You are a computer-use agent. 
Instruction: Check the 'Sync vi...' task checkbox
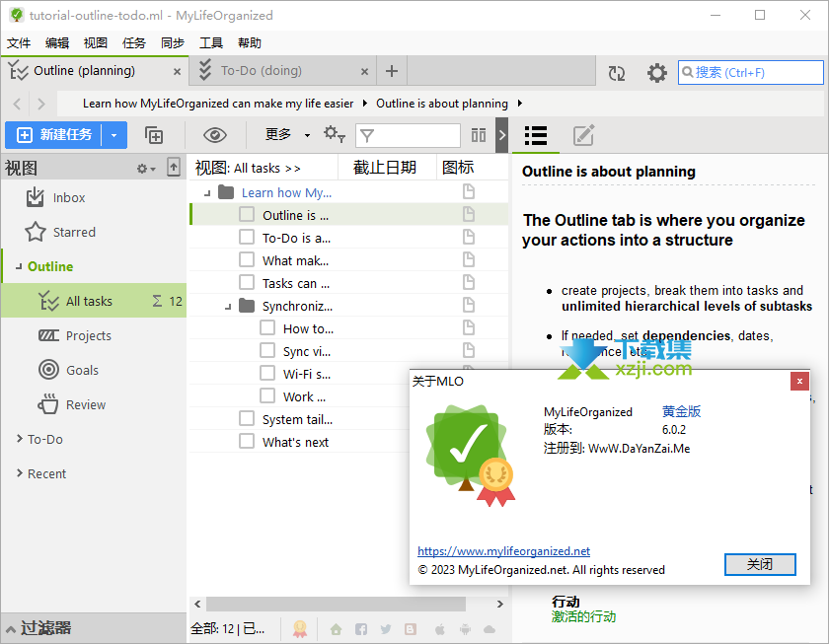point(267,350)
